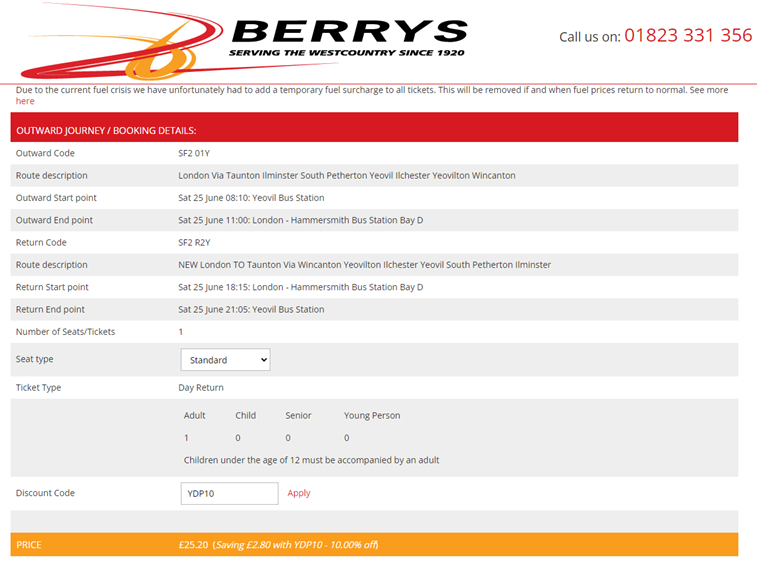This screenshot has width=757, height=568.
Task: Click the 'Return Start point' label
Action: coord(52,287)
